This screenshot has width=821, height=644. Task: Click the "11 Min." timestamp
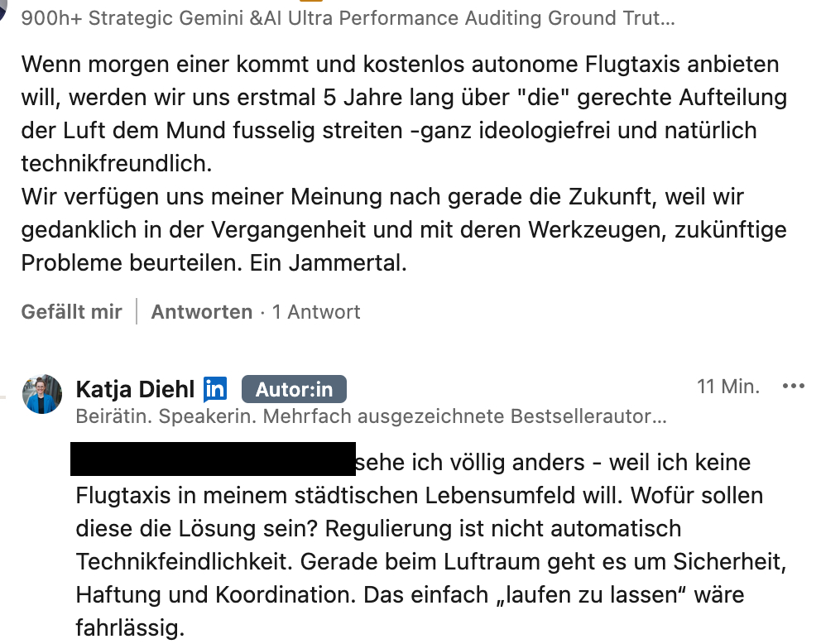click(728, 387)
